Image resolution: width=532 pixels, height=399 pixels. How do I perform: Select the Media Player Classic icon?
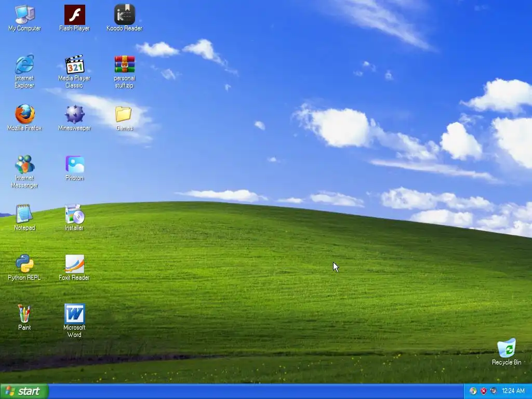(x=75, y=72)
